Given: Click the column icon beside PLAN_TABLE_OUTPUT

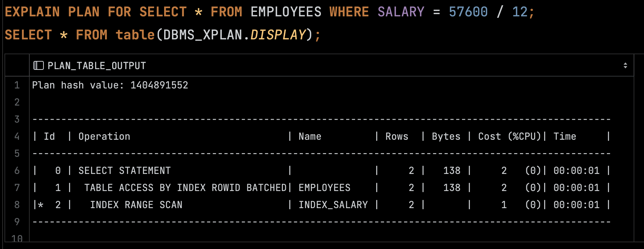Looking at the screenshot, I should [x=39, y=66].
